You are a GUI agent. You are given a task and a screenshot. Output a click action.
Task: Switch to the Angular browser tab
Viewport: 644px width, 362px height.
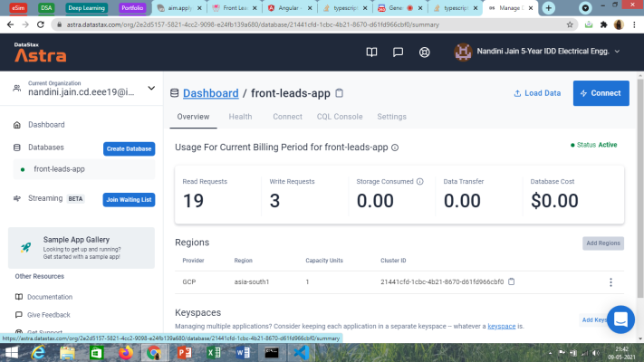tap(290, 8)
